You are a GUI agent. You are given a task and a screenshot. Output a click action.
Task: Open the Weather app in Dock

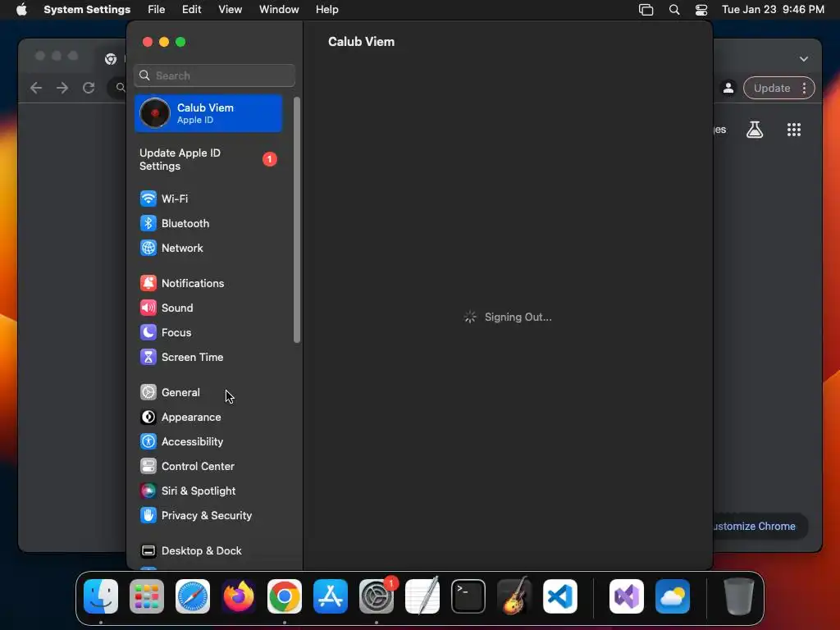[673, 596]
